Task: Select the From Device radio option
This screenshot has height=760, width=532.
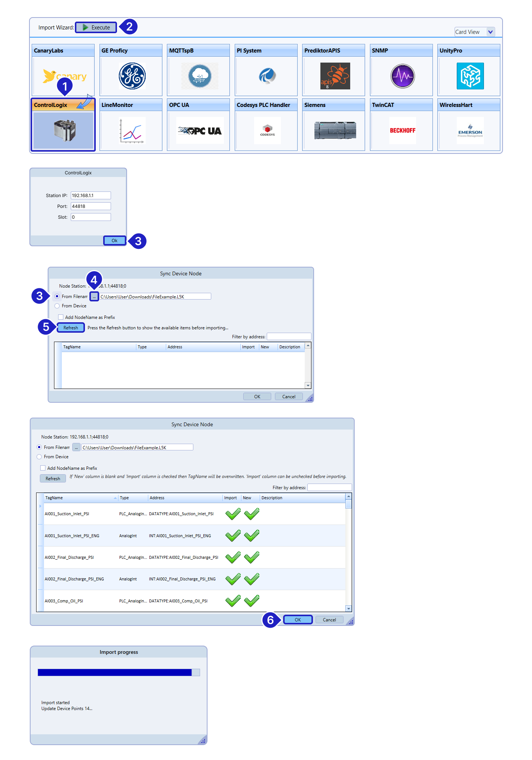Action: [x=57, y=306]
